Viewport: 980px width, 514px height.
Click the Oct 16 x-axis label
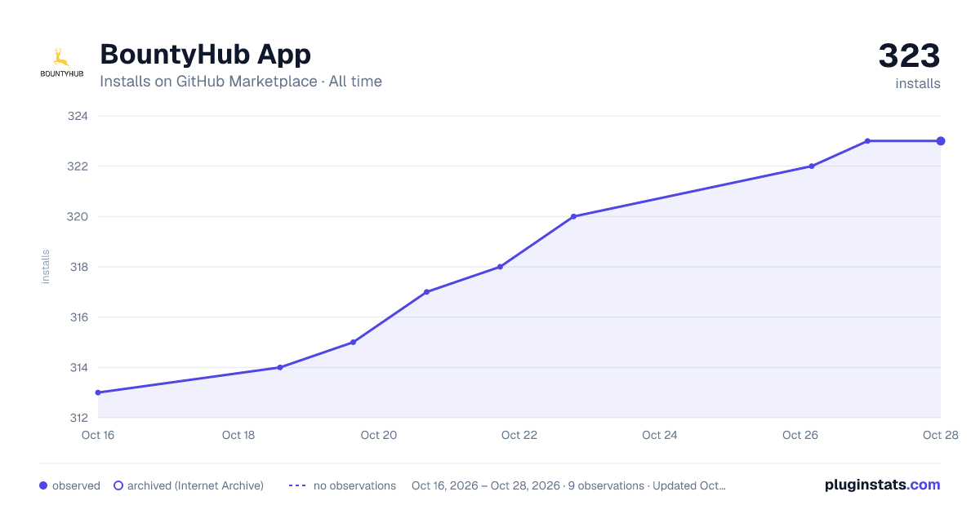(98, 435)
